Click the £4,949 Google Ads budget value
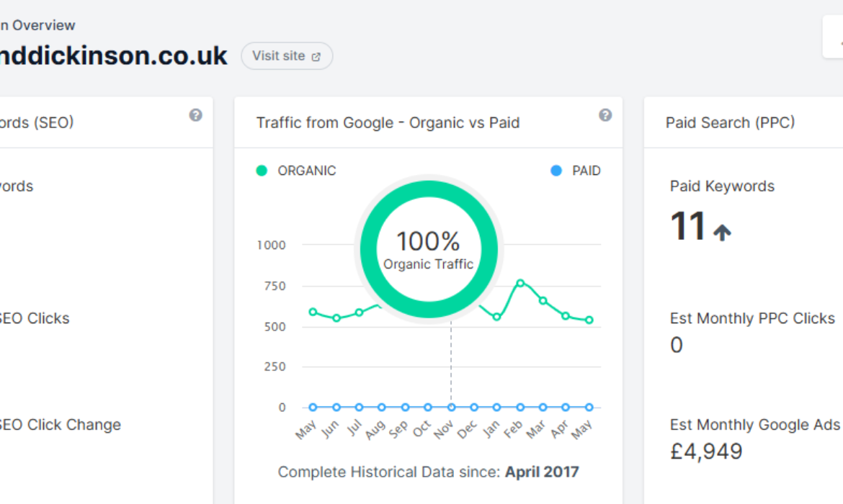 [x=706, y=451]
